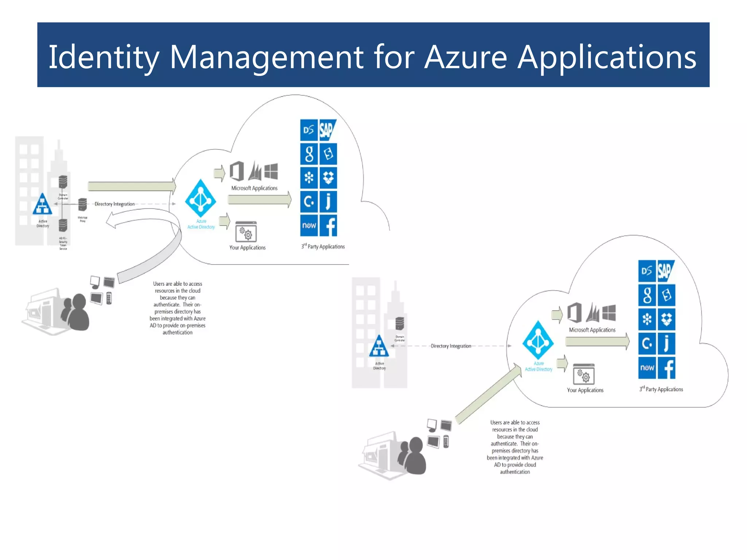
Task: Click the Dropbox tile in the second cloud diagram
Action: point(666,319)
